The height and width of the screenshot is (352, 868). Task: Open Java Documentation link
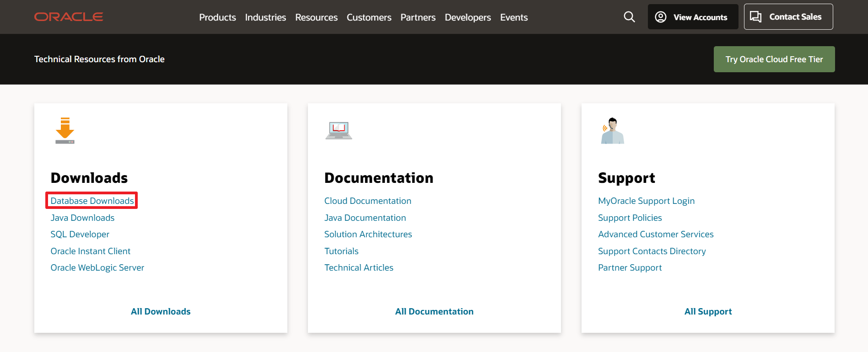click(365, 218)
